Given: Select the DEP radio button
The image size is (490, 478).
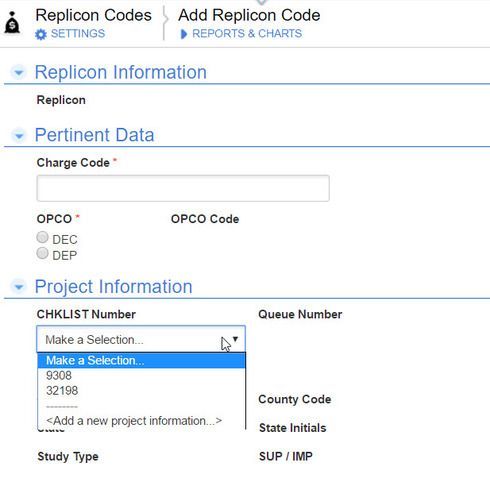Looking at the screenshot, I should [x=42, y=253].
